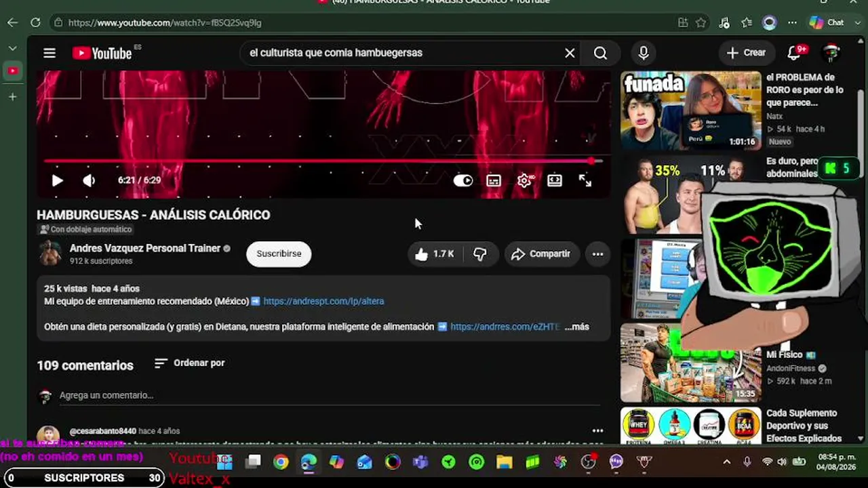
Task: Switch player to theater mode
Action: pyautogui.click(x=555, y=180)
